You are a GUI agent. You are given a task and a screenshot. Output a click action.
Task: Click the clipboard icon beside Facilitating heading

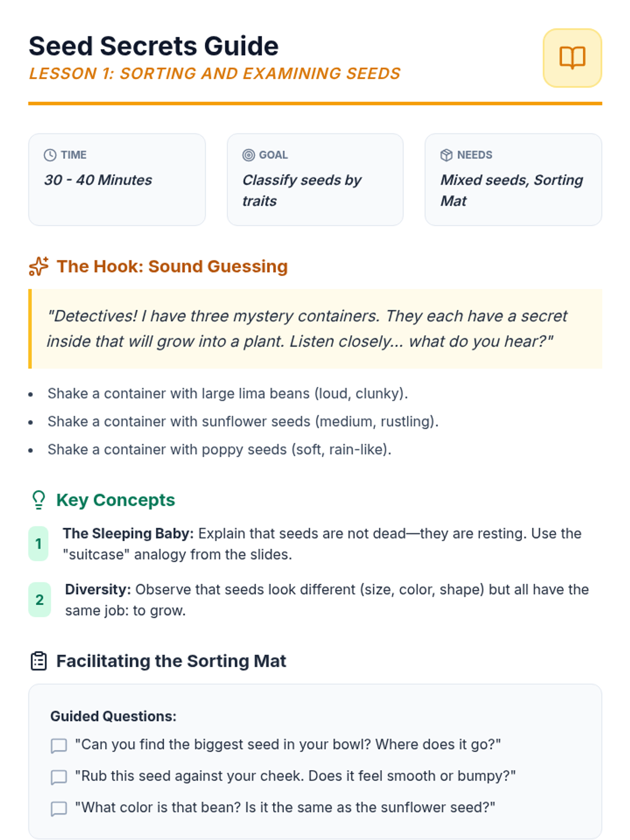pyautogui.click(x=39, y=661)
